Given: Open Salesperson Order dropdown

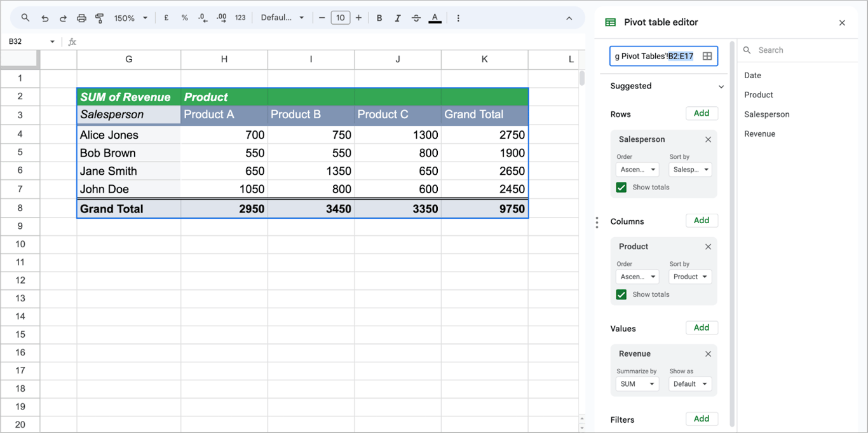Looking at the screenshot, I should tap(637, 170).
